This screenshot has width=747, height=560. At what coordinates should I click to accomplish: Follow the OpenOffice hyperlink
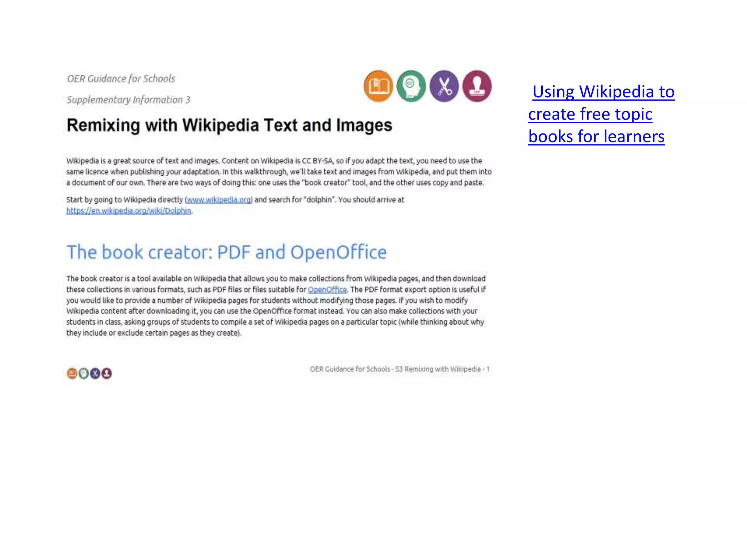click(327, 289)
